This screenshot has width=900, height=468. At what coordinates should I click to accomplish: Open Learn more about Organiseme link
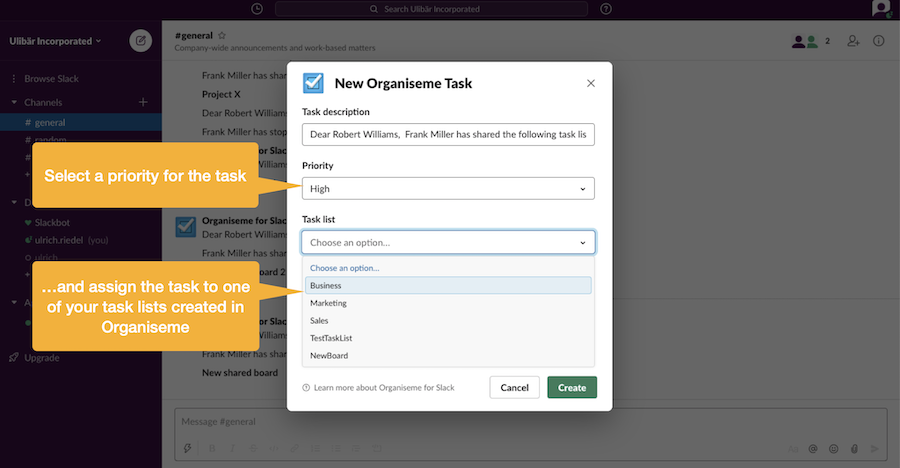tap(378, 388)
